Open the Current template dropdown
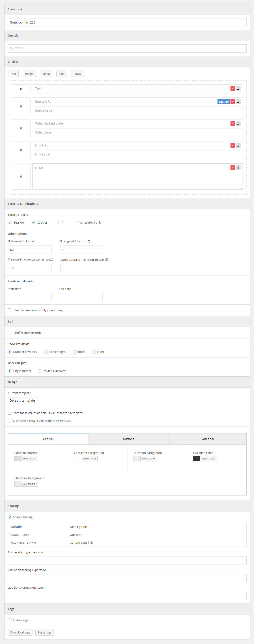Viewport: 254px width, 644px height. pyautogui.click(x=24, y=401)
